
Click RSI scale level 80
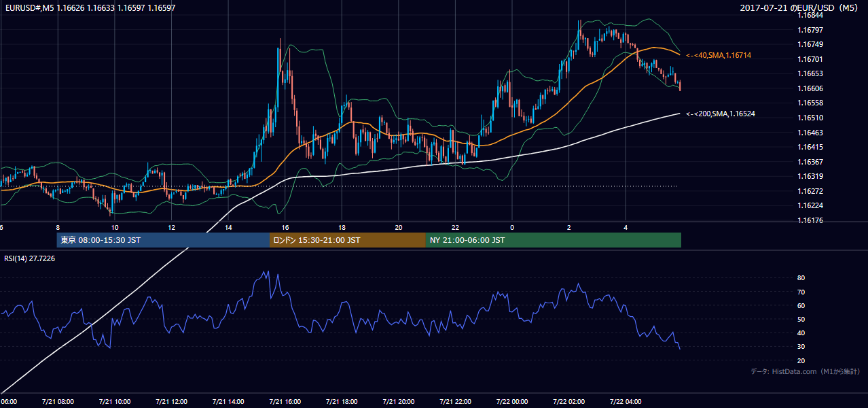click(x=801, y=278)
